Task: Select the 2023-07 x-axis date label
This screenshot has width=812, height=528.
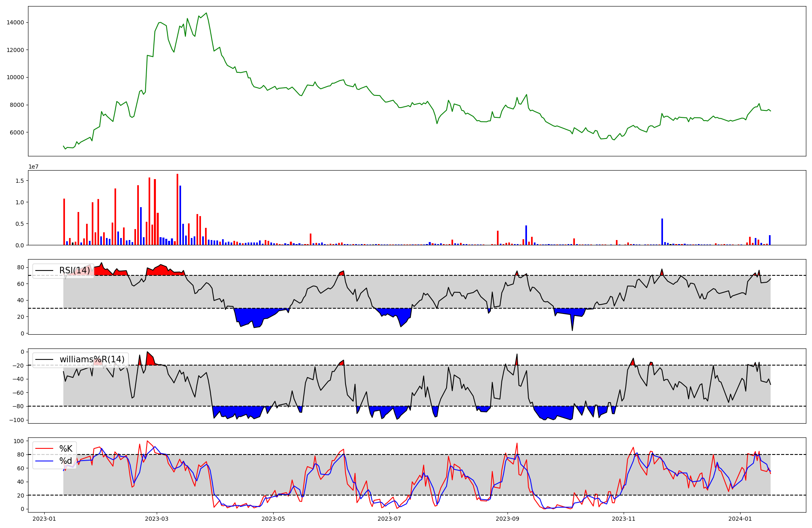Action: click(389, 519)
